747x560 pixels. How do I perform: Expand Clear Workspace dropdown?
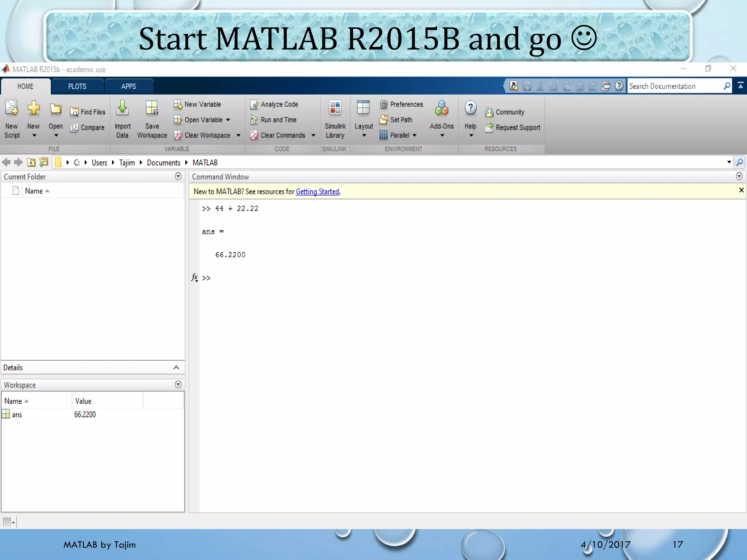click(238, 135)
